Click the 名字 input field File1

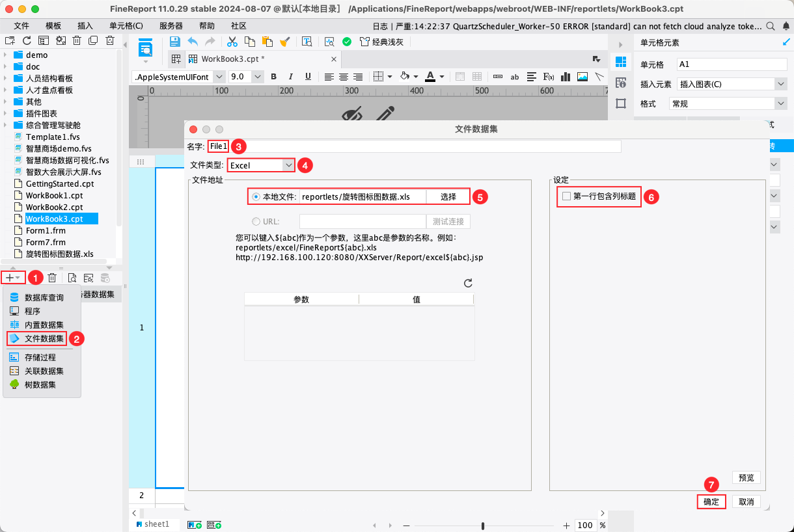coord(415,146)
